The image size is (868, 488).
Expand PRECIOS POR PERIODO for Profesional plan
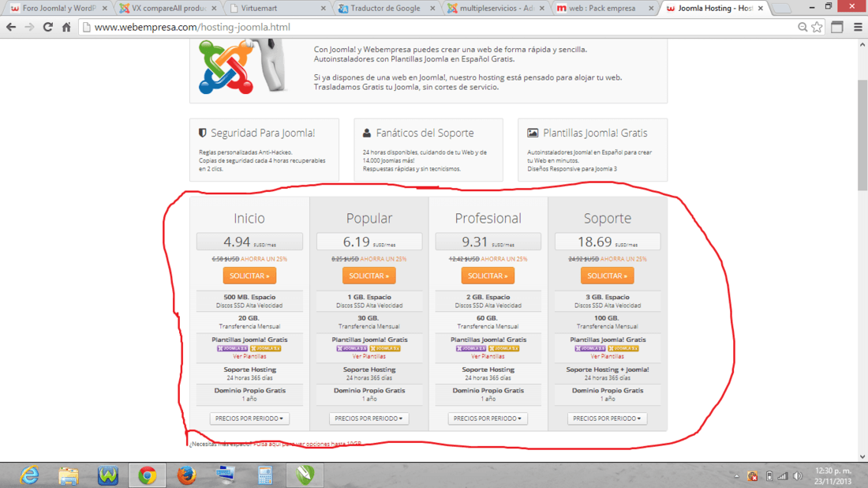[488, 419]
